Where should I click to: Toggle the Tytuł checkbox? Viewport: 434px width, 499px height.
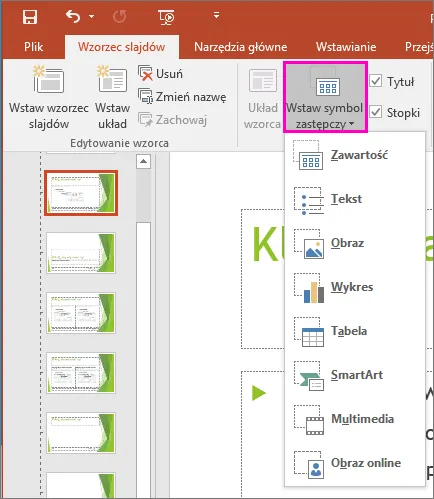[x=376, y=81]
